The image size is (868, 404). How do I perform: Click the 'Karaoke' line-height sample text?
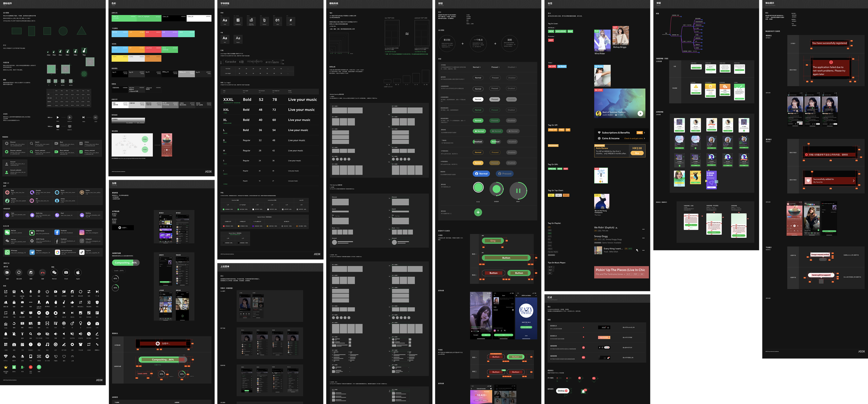[230, 62]
